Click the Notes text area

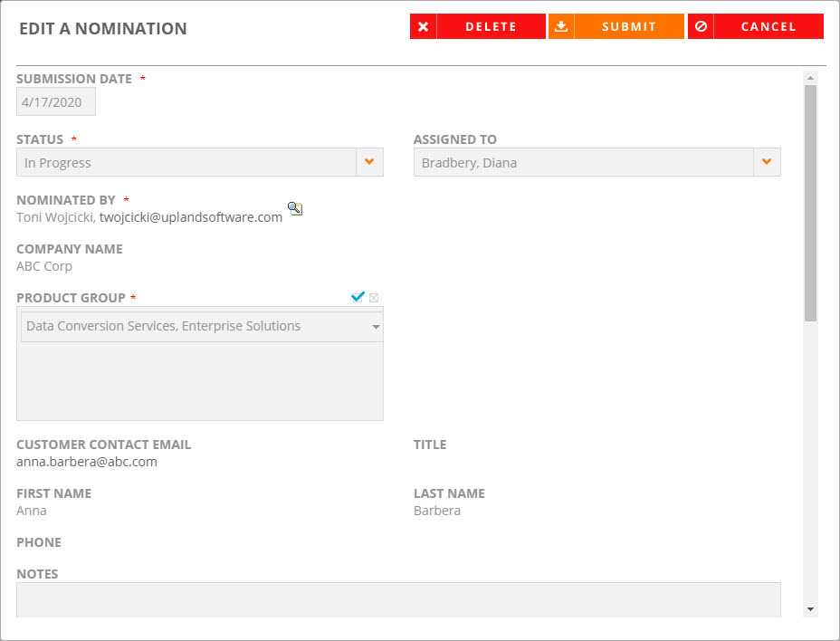(398, 600)
